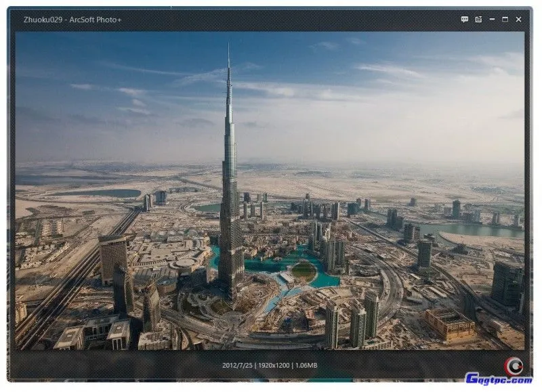
Task: Click the orange low-rise building at lower right
Action: (449, 324)
